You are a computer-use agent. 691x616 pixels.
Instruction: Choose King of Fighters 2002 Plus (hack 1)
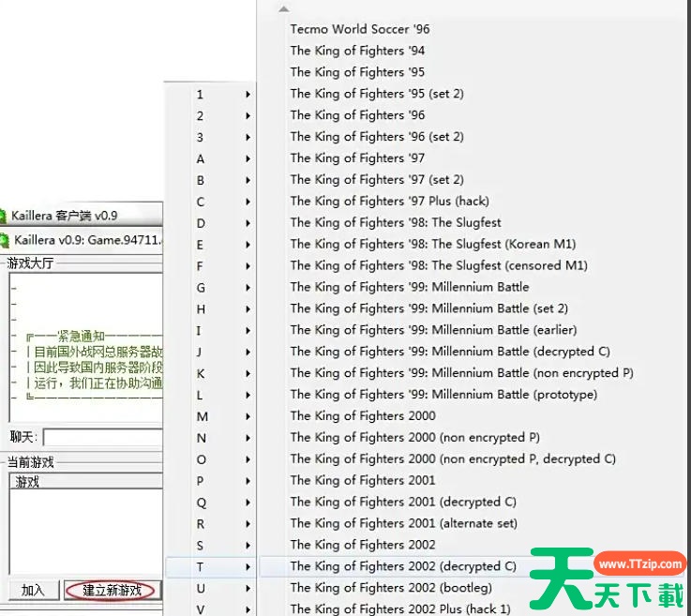pyautogui.click(x=400, y=608)
